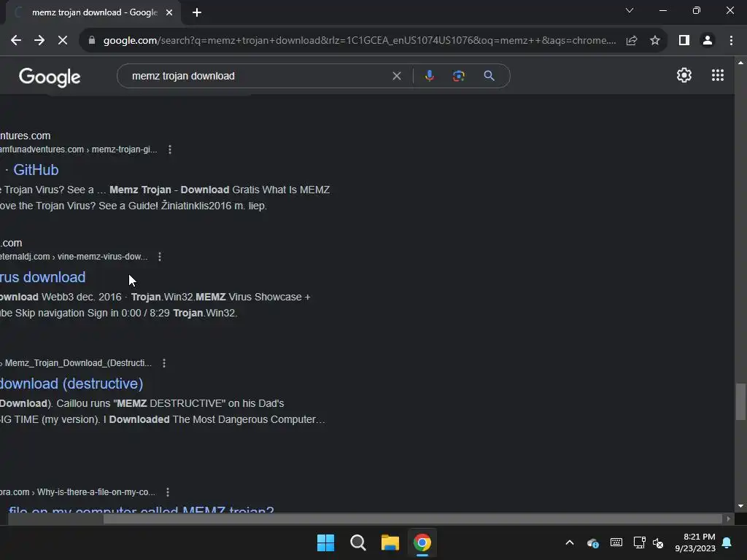Close the memz trojan download tab
Viewport: 747px width, 560px height.
coord(169,12)
